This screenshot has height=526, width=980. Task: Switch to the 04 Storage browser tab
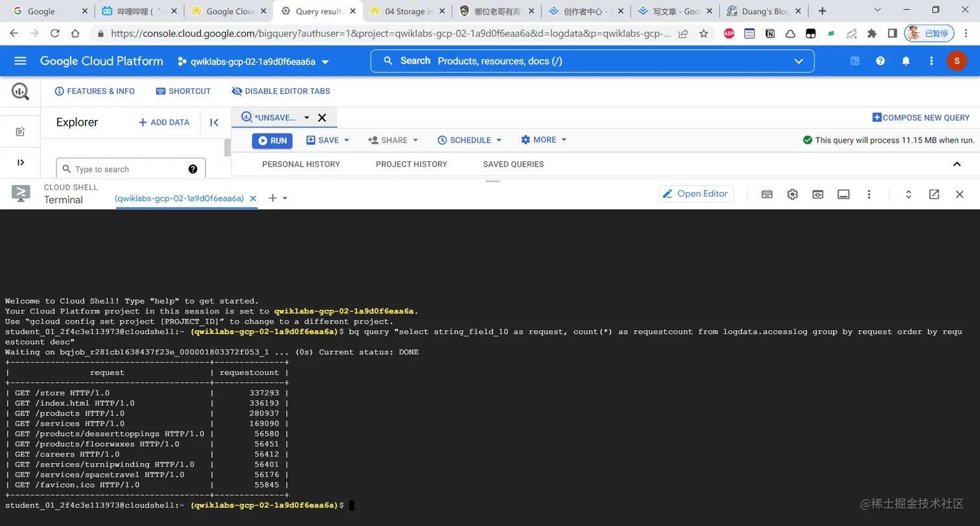coord(406,11)
